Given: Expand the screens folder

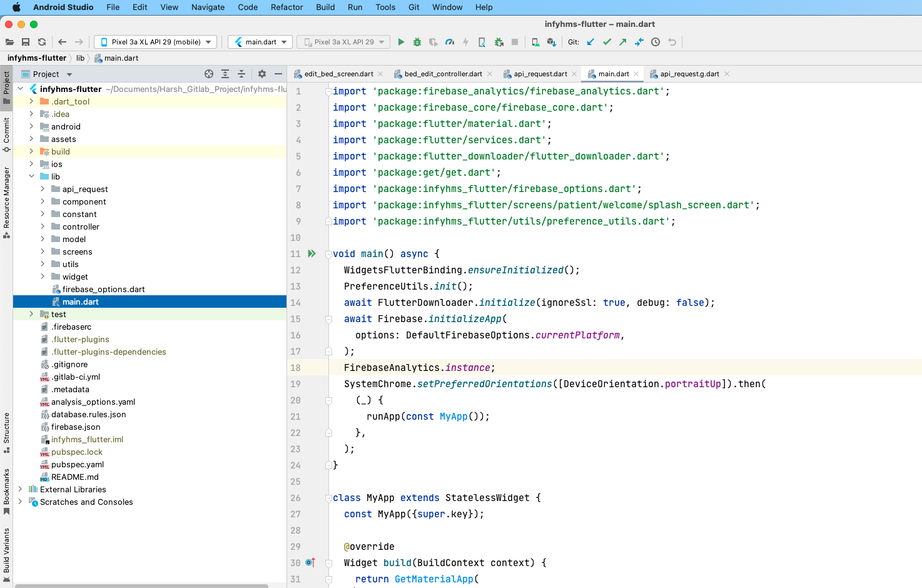Looking at the screenshot, I should click(x=44, y=251).
